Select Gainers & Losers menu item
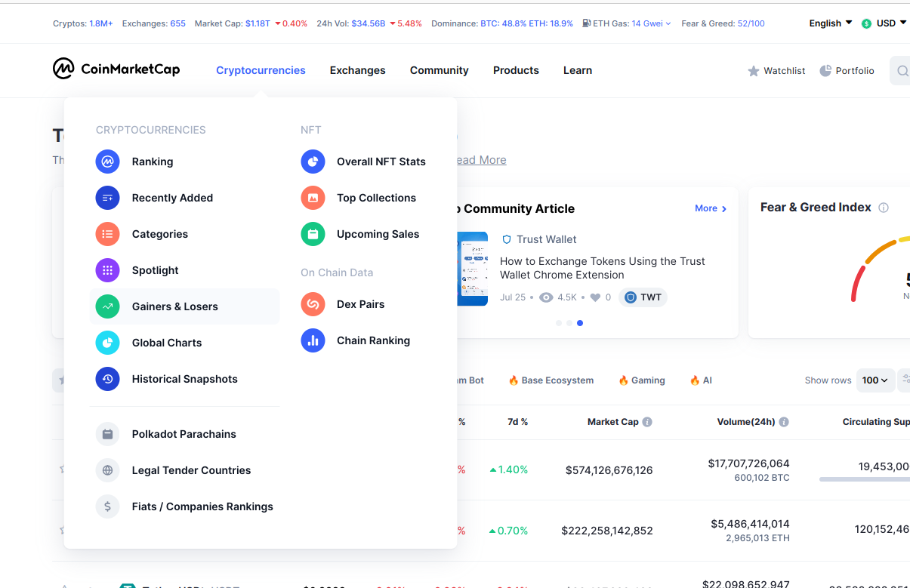The width and height of the screenshot is (910, 588). point(174,306)
